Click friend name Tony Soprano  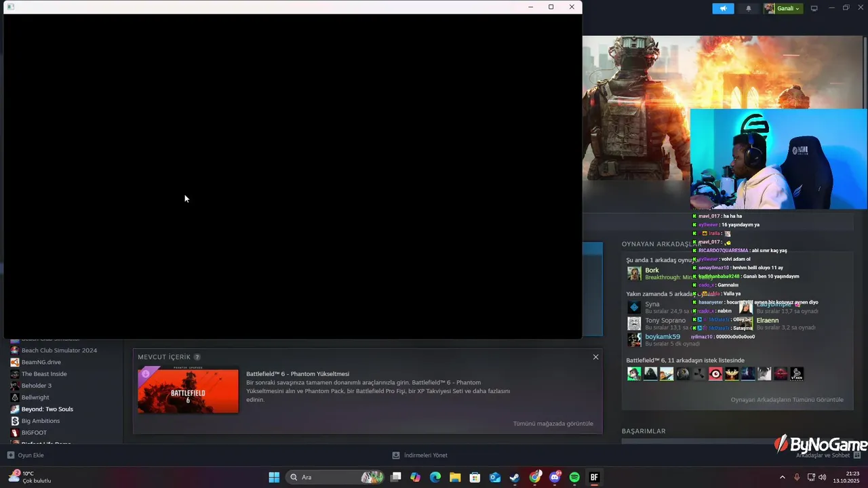pos(665,321)
